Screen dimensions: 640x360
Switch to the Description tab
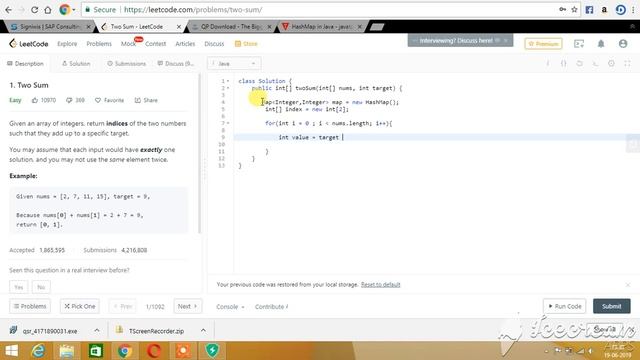pyautogui.click(x=25, y=64)
